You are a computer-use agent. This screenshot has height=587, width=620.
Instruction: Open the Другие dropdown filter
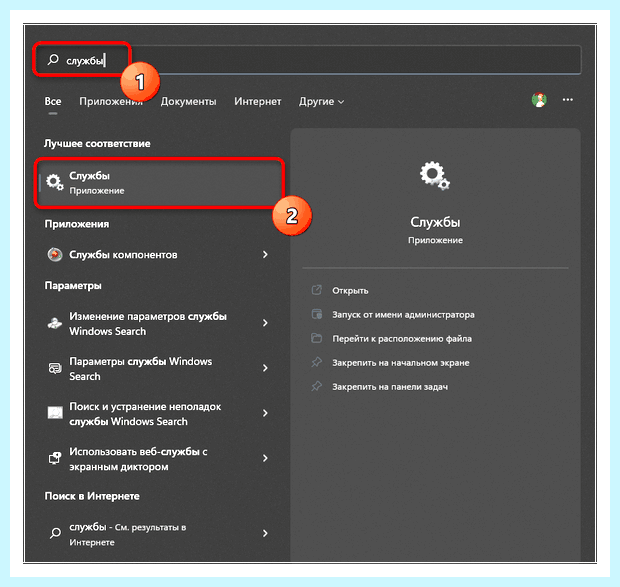[321, 101]
